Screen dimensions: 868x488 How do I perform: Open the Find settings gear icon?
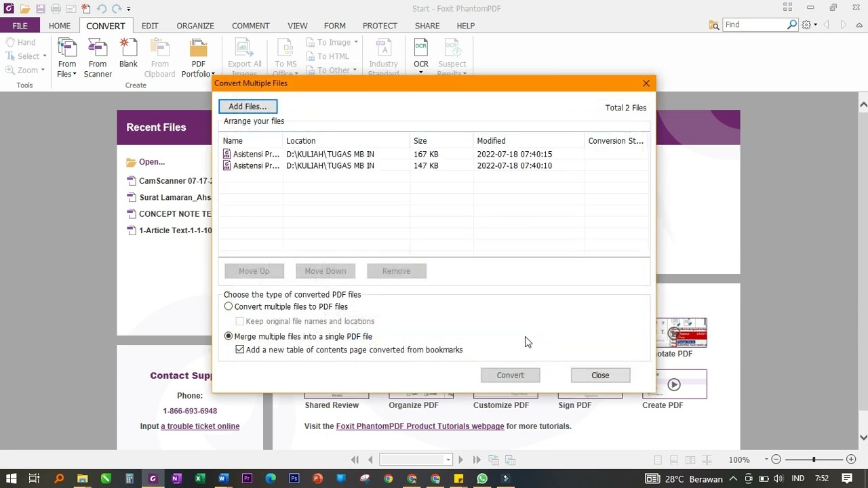point(806,25)
